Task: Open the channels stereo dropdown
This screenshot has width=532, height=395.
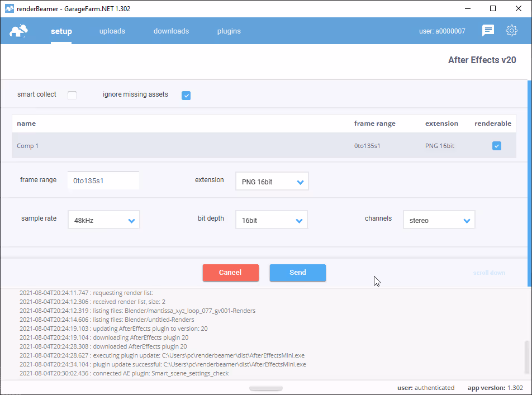Action: coord(439,220)
